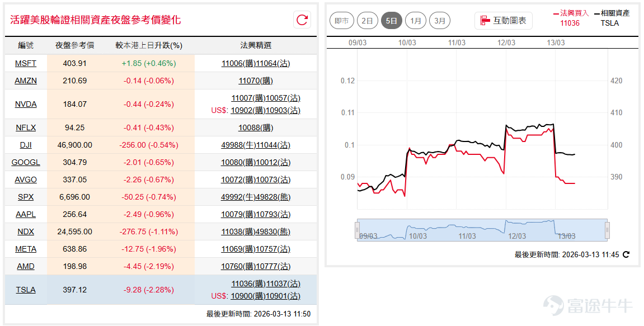Open US$ warrant 10900(購) for TSLA
This screenshot has height=326, width=644.
pyautogui.click(x=248, y=296)
